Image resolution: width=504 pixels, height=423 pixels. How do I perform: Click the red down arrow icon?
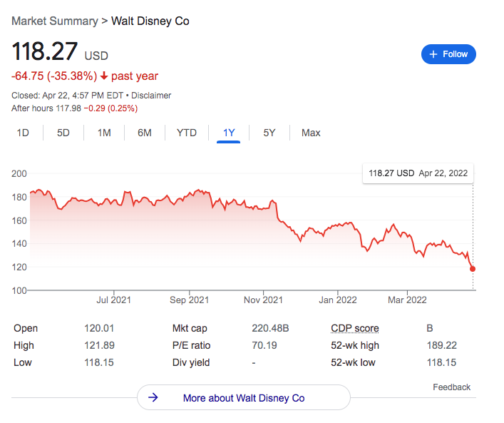(x=104, y=76)
